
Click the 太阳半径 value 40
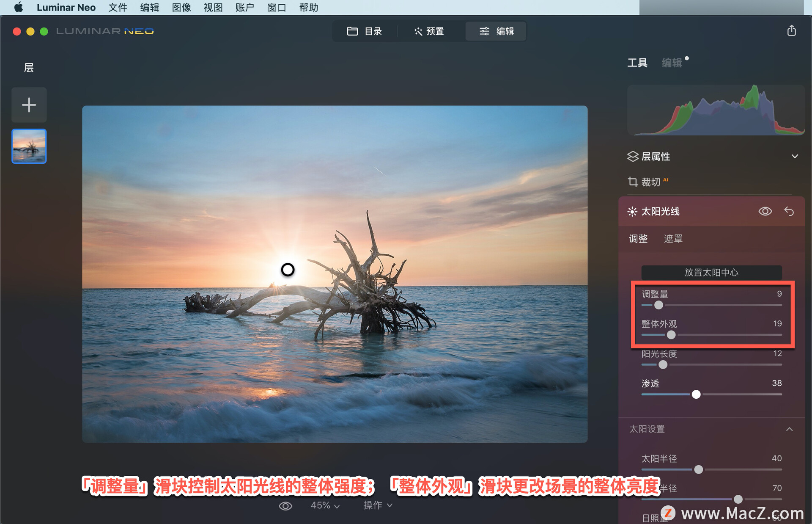click(777, 458)
